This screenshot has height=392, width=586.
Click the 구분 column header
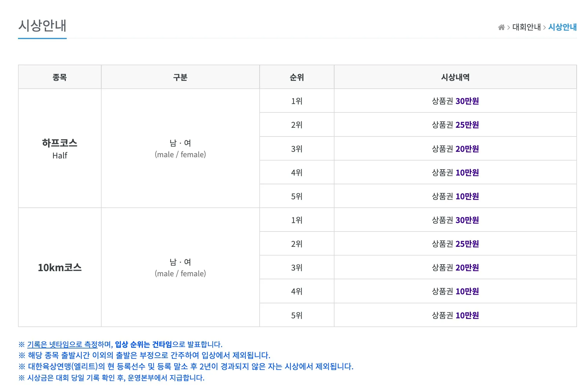click(x=180, y=77)
